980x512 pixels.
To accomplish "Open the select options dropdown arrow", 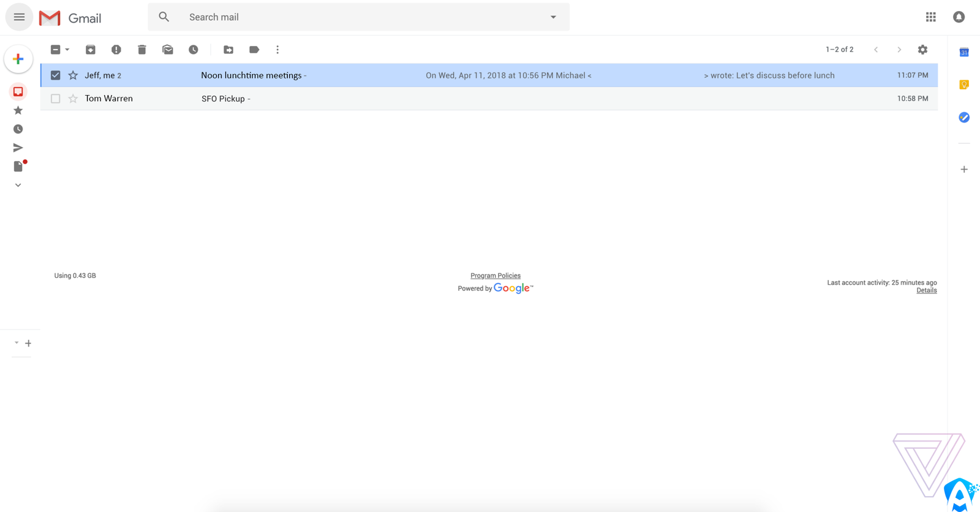I will (67, 50).
